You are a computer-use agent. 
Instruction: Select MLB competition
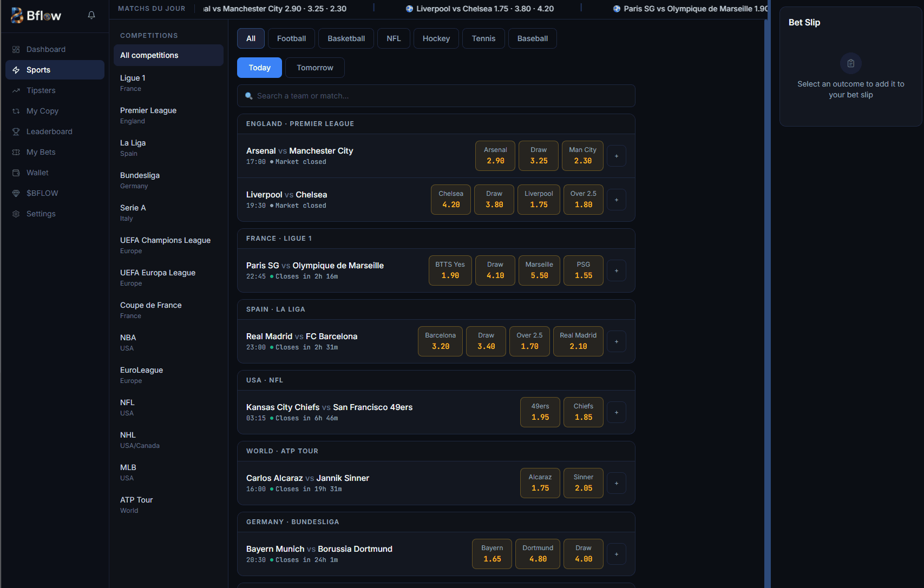pos(168,472)
